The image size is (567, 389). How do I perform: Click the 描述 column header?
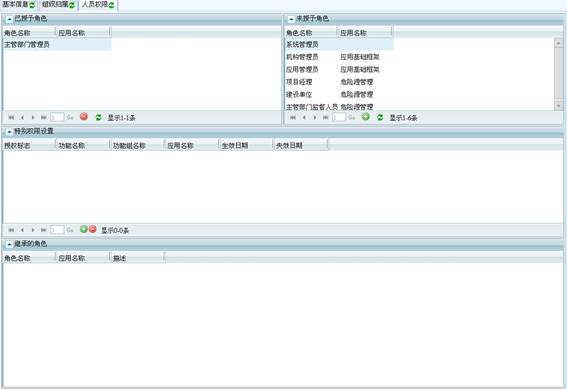(137, 258)
